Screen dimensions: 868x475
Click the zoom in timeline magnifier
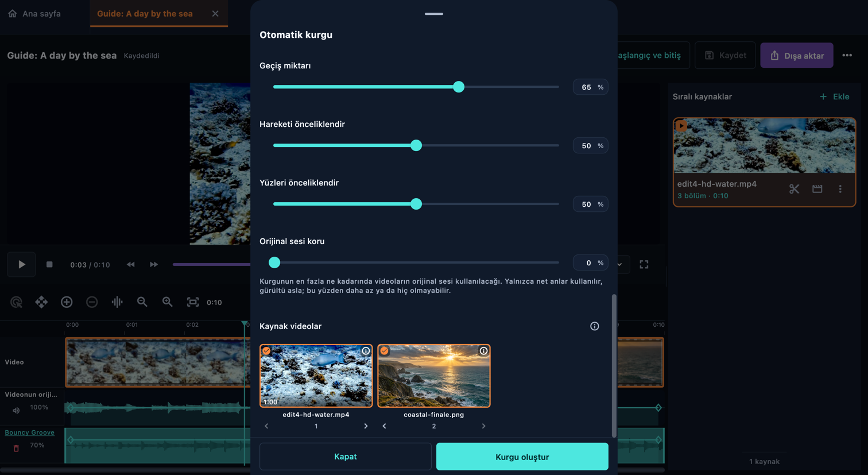(167, 302)
